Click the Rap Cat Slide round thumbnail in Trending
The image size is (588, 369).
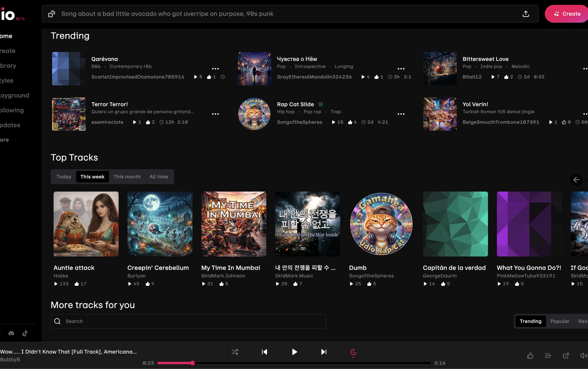tap(254, 114)
